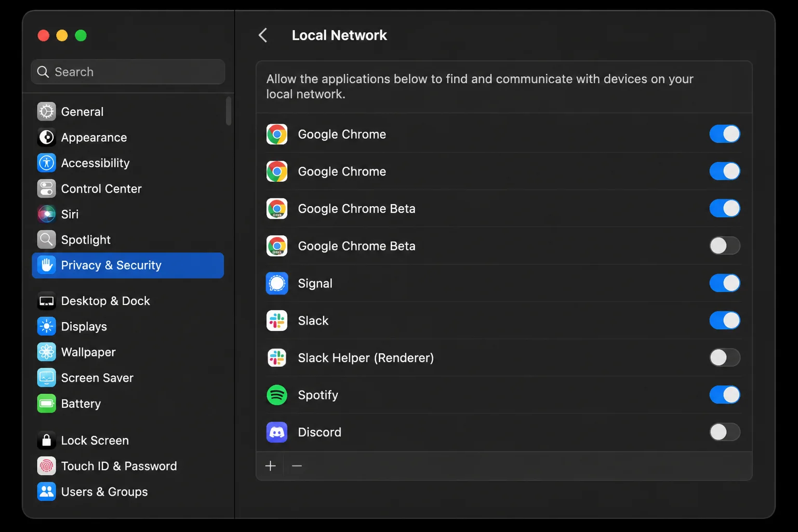
Task: Click the Local Network page title
Action: [339, 35]
